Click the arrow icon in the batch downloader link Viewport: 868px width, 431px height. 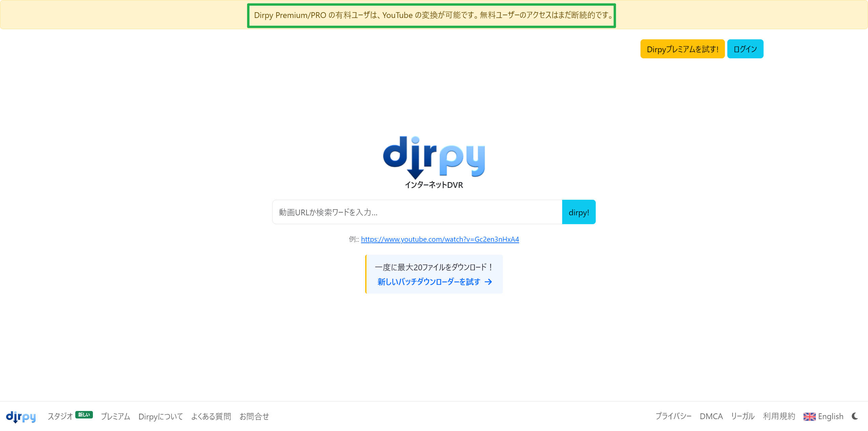pyautogui.click(x=488, y=282)
